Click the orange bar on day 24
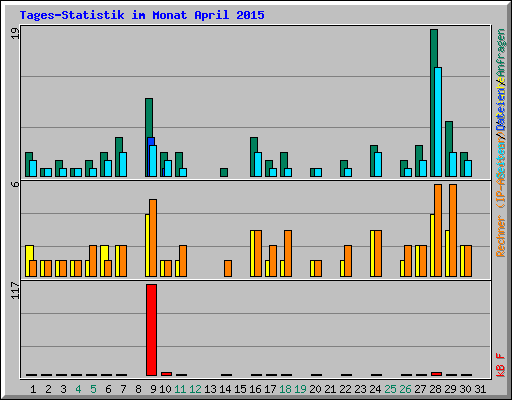Screen dimensions: 512x400 (x=378, y=253)
